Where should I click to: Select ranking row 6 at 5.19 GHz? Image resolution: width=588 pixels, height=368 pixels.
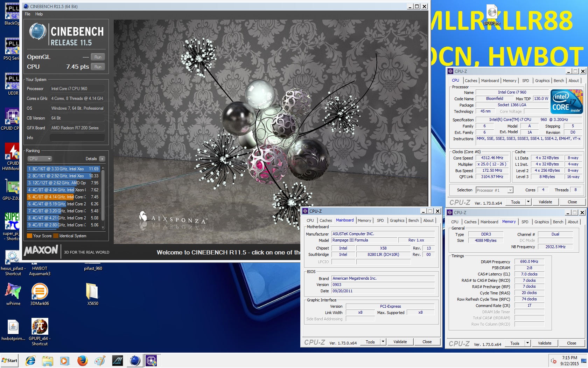click(x=64, y=204)
